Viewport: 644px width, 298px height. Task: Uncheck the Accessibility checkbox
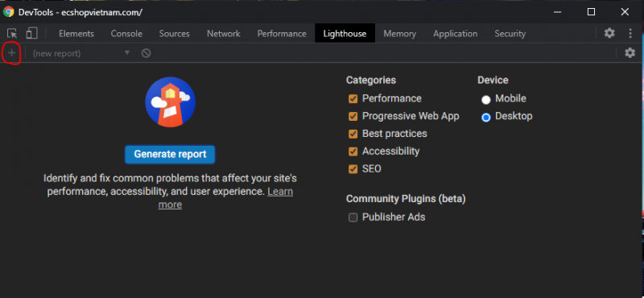pos(353,151)
